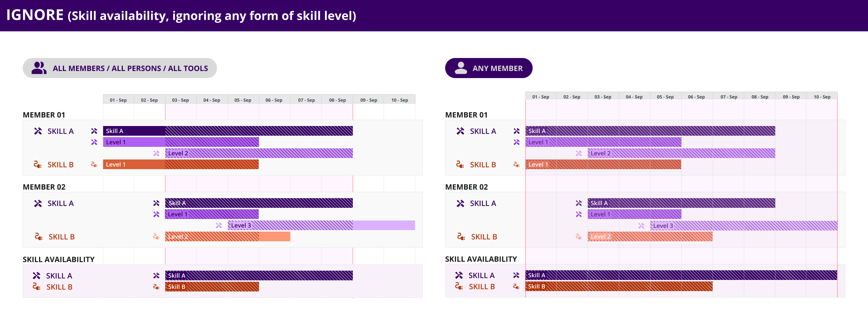Click the ALL MEMBERS / ALL PERSONS / ALL TOOLS button

point(119,68)
